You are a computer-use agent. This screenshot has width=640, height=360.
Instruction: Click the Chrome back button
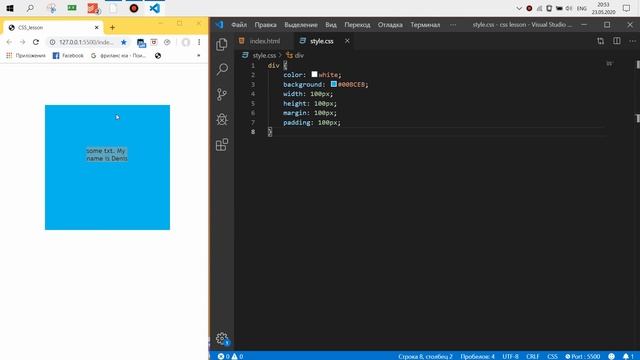tap(9, 42)
